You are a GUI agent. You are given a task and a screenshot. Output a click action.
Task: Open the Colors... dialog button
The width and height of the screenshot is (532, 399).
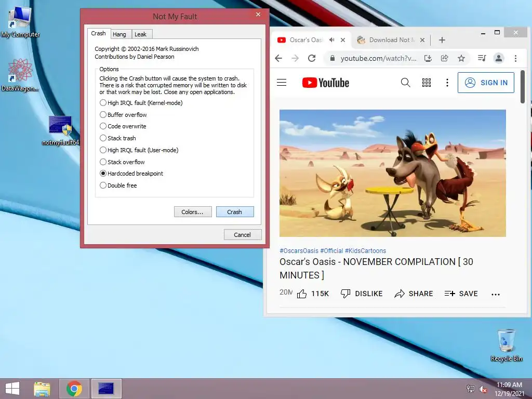(193, 212)
